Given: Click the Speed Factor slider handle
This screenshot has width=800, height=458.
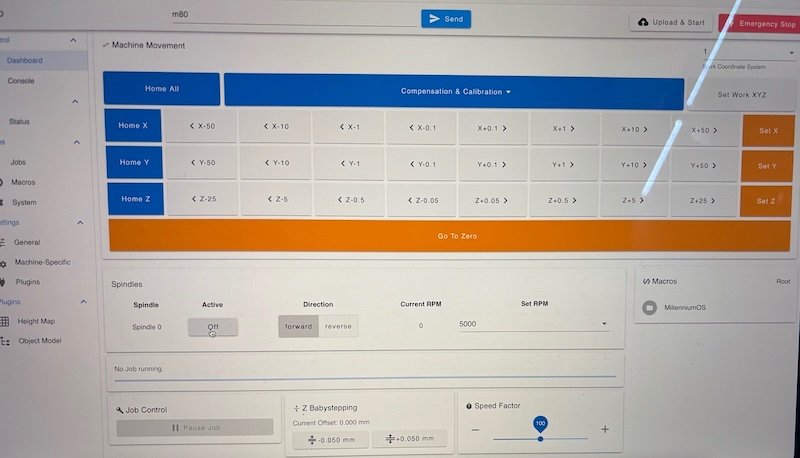Looking at the screenshot, I should pos(540,439).
